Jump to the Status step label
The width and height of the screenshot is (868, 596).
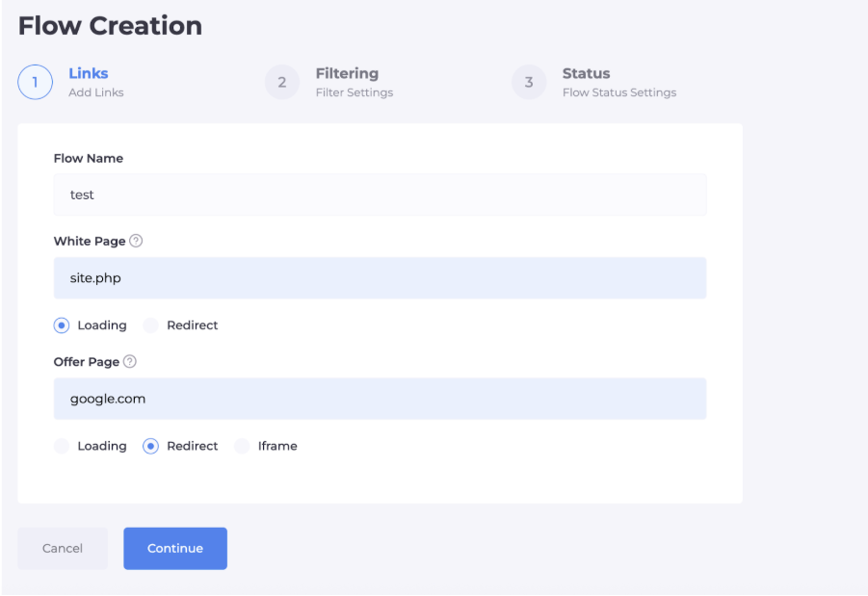click(x=586, y=73)
